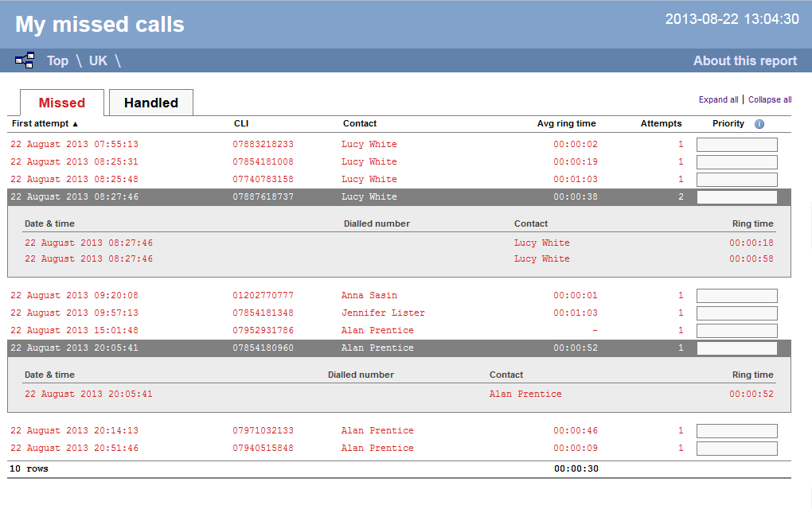Click the Priority info icon

[x=759, y=124]
